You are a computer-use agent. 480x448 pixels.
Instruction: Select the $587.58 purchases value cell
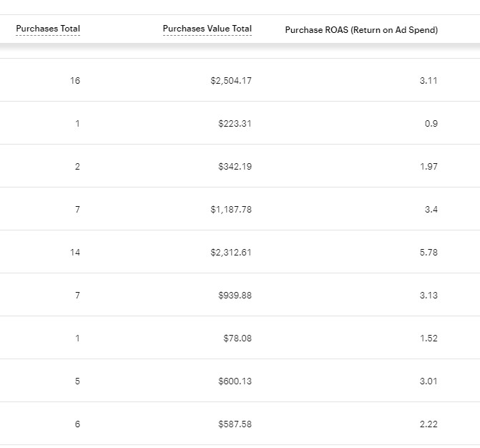235,424
